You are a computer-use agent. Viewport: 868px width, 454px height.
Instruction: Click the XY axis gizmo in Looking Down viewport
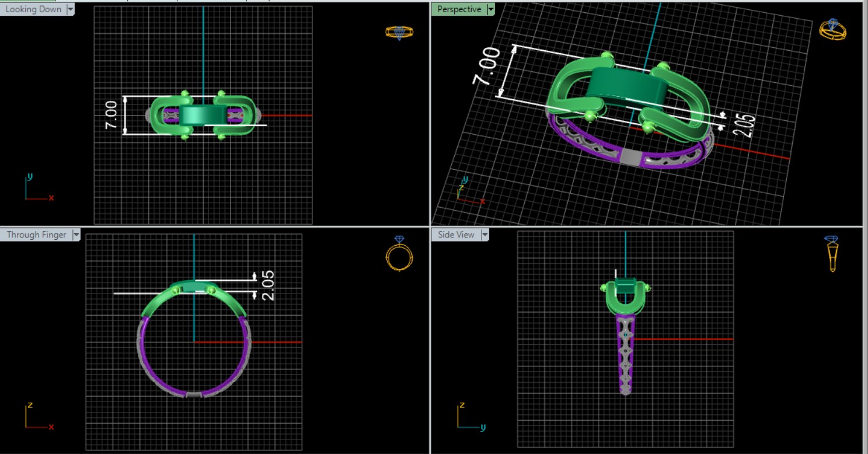coord(37,188)
